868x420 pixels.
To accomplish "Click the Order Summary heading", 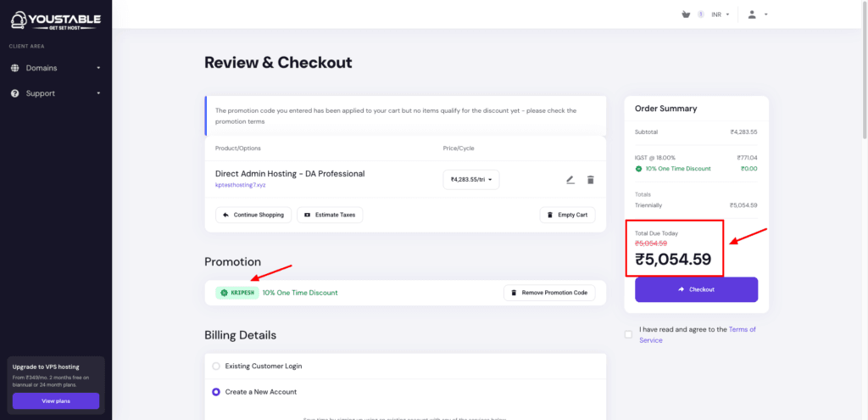I will (x=666, y=109).
